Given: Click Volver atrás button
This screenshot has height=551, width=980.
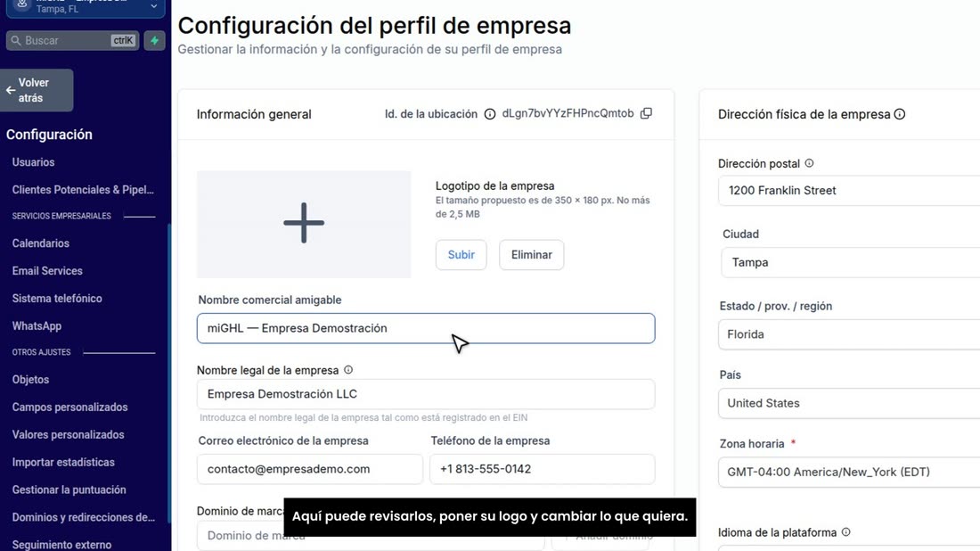Looking at the screenshot, I should pos(37,90).
